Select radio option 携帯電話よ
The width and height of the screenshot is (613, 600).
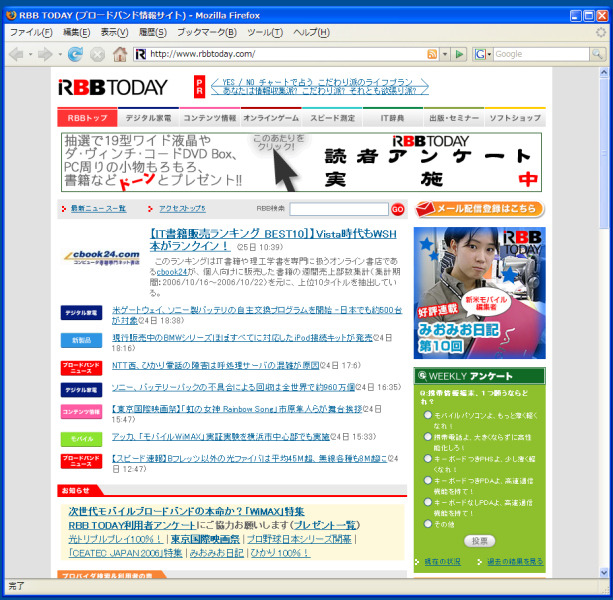coord(428,437)
